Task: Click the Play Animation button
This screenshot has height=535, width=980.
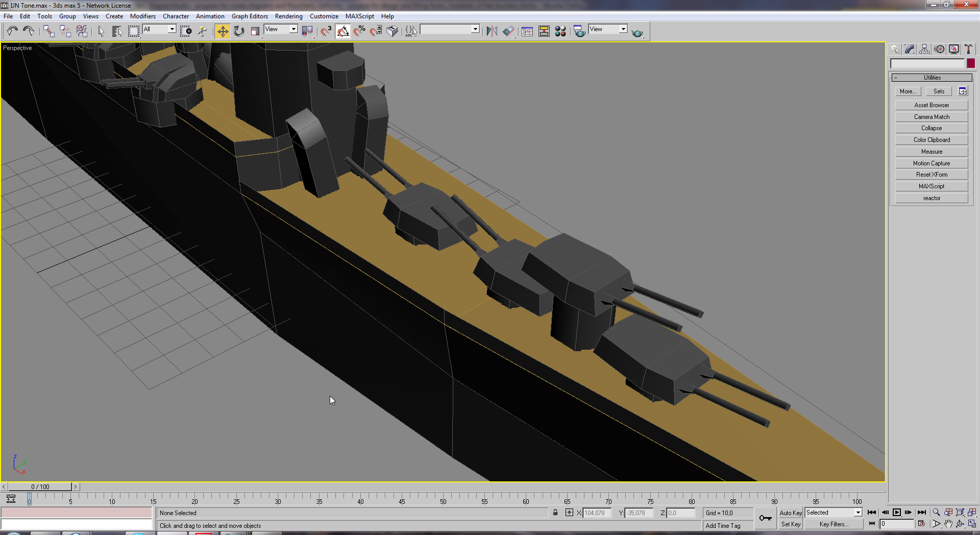Action: tap(897, 513)
